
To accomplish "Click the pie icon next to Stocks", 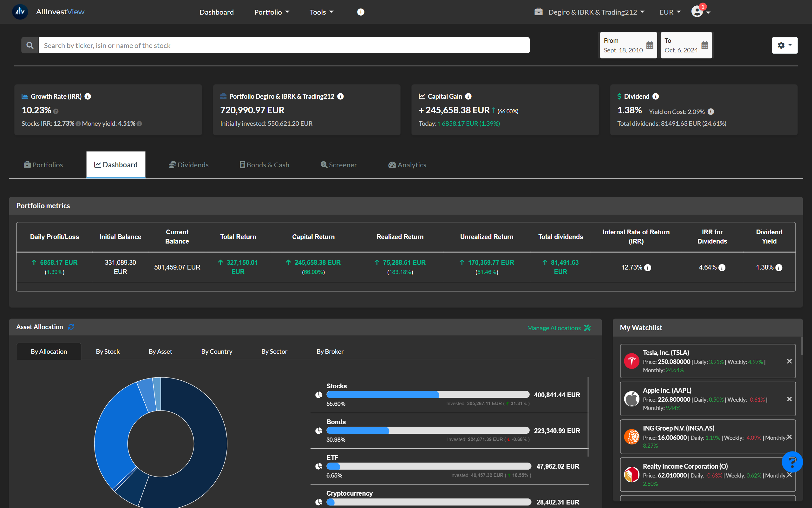I will pyautogui.click(x=319, y=395).
